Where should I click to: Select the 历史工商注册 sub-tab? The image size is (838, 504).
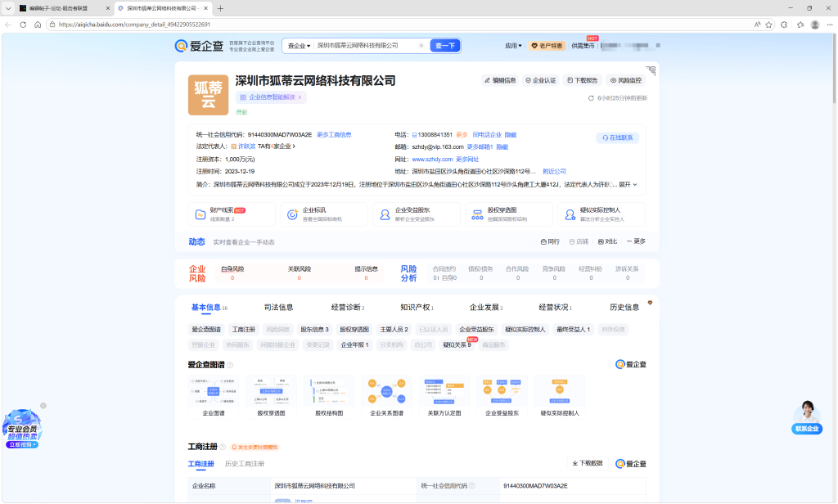coord(245,464)
